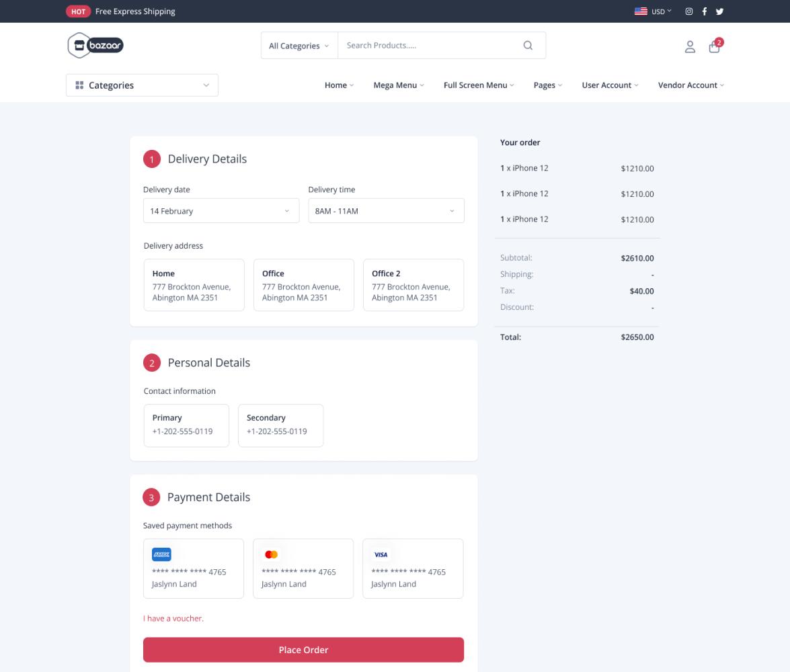Viewport: 790px width, 672px height.
Task: Visit the Twitter social icon
Action: 719,11
